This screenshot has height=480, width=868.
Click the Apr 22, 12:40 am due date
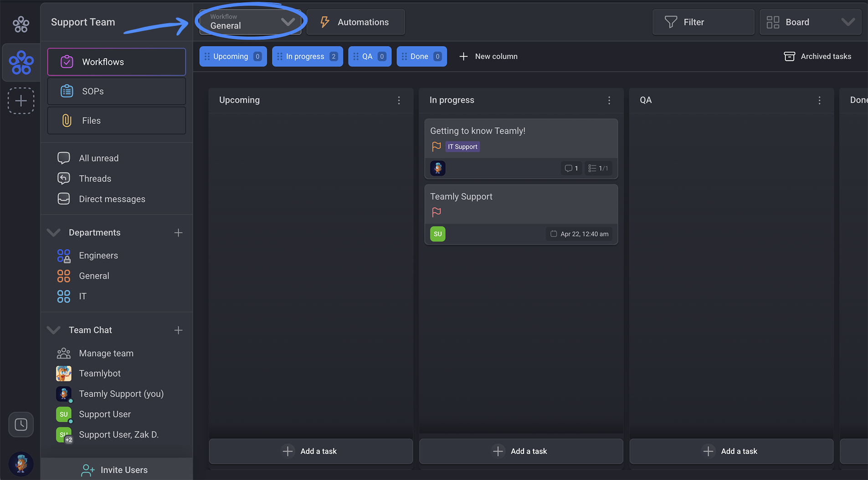click(579, 234)
